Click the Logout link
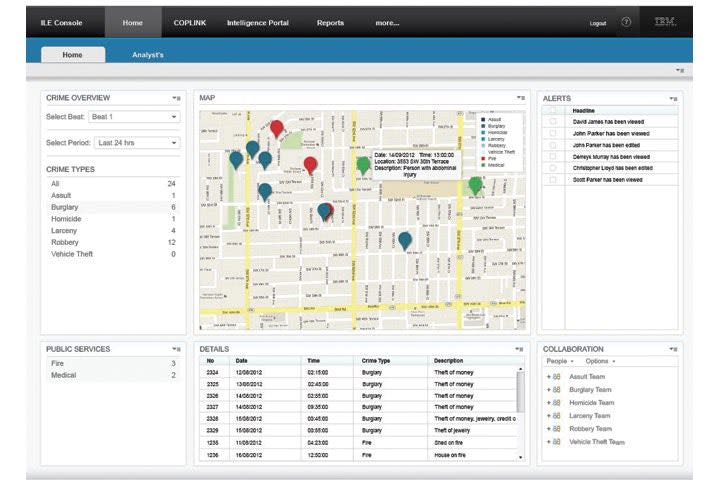 598,23
